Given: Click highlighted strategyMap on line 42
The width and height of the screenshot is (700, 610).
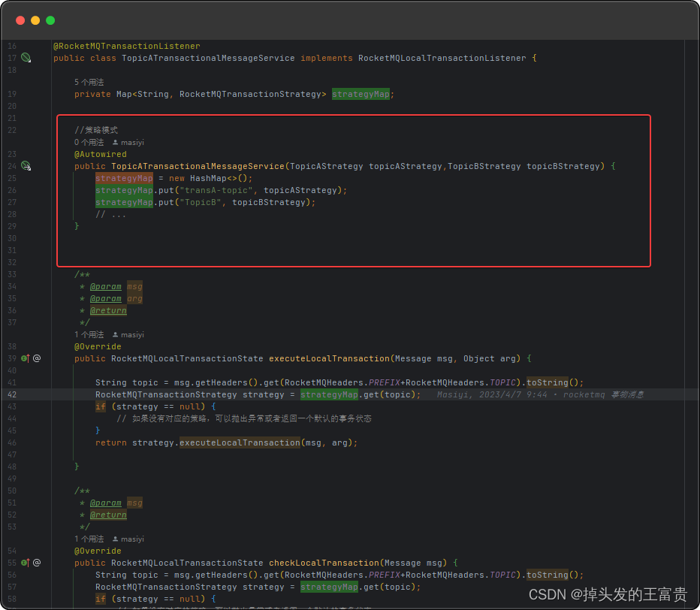Looking at the screenshot, I should pos(329,394).
